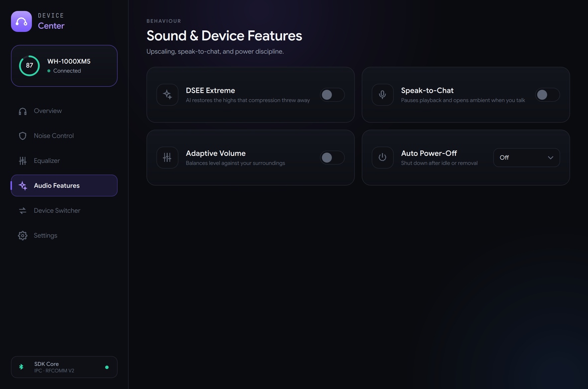
Task: Click the Speak-to-Chat microphone icon
Action: tap(383, 95)
